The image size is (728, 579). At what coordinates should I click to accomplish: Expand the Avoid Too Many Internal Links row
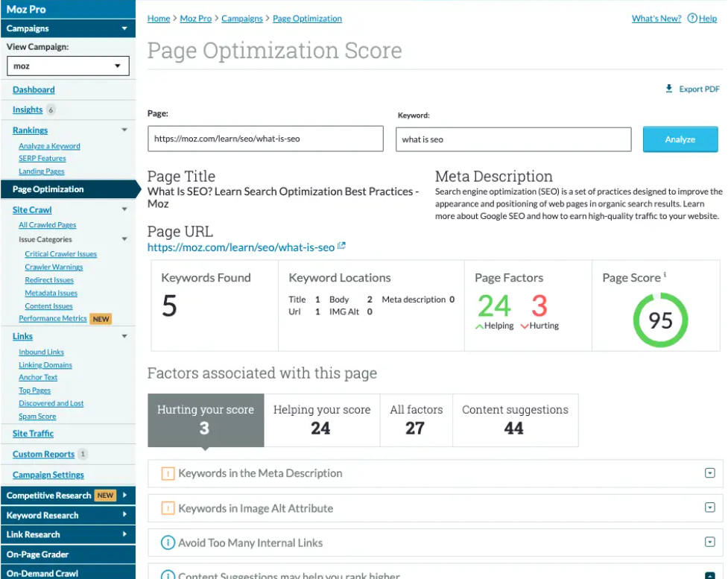coord(710,542)
